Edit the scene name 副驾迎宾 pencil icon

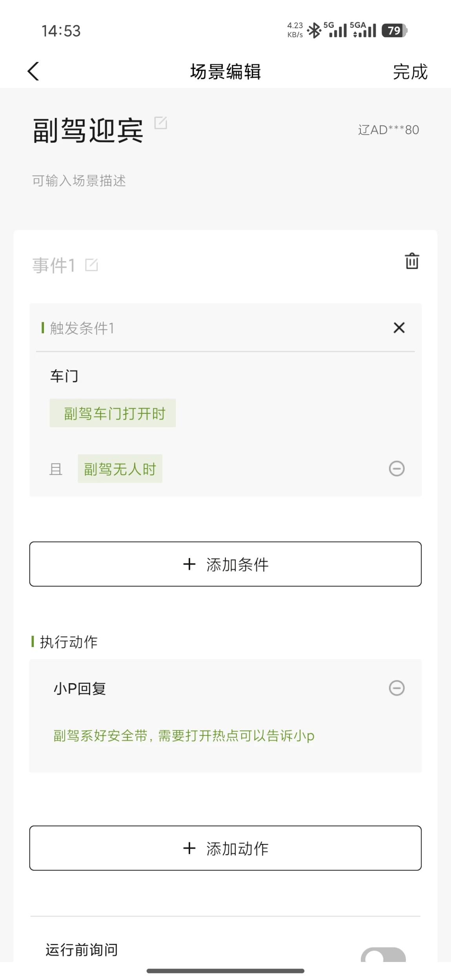160,123
